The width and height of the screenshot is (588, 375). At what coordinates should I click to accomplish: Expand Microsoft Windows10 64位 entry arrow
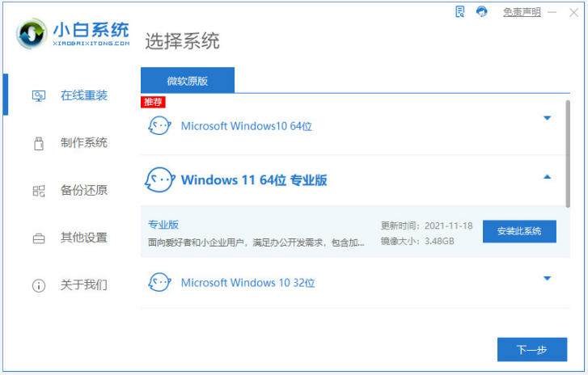(547, 118)
